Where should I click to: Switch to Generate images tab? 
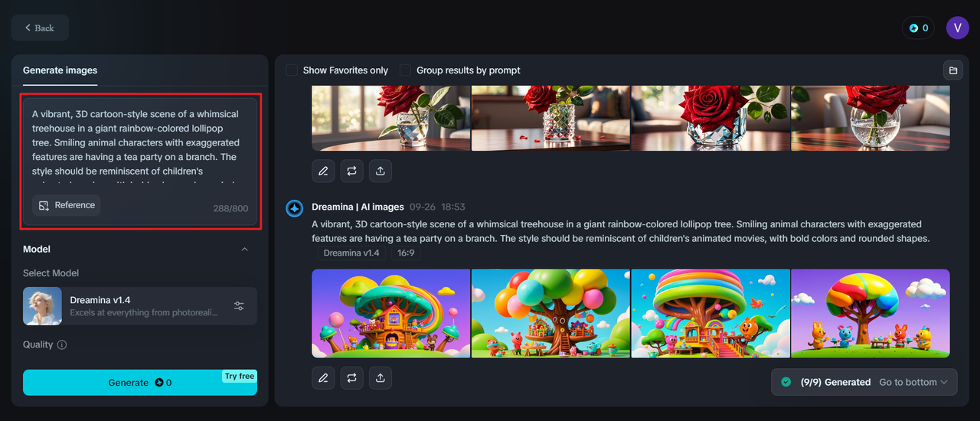pyautogui.click(x=60, y=70)
